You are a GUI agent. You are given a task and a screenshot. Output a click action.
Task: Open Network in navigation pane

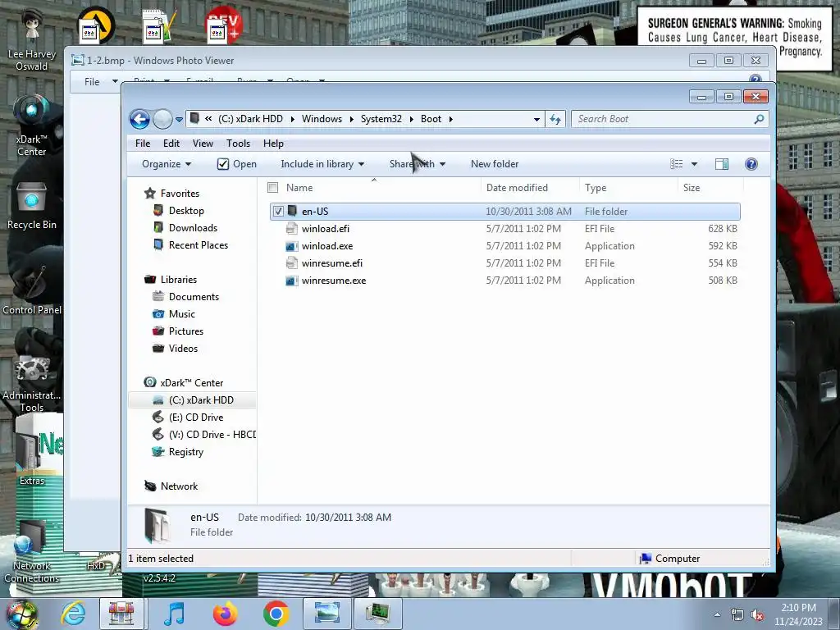[179, 486]
